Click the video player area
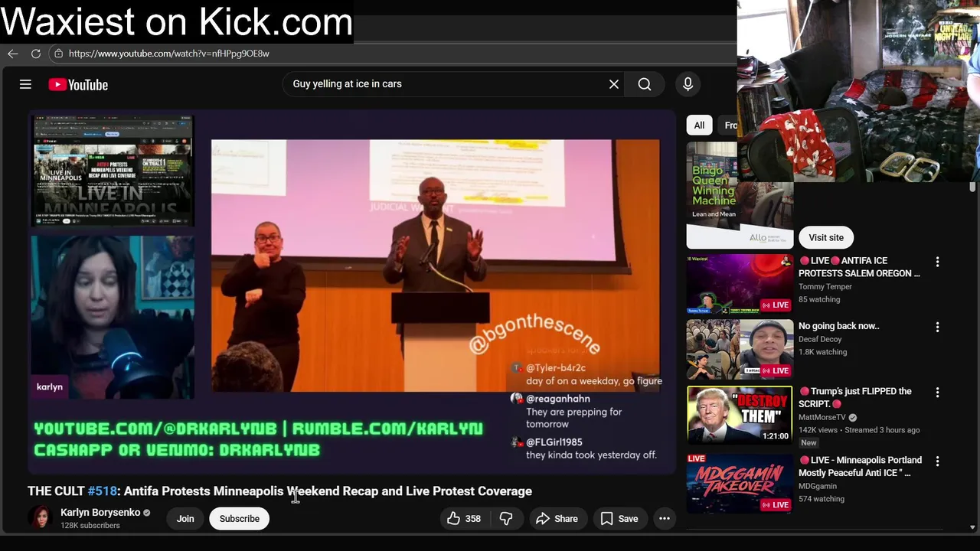 [x=351, y=293]
